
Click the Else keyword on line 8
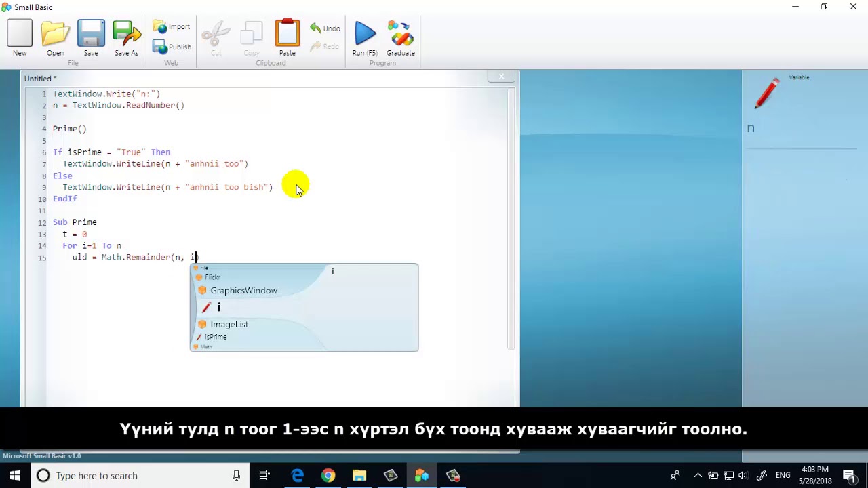[x=62, y=176]
